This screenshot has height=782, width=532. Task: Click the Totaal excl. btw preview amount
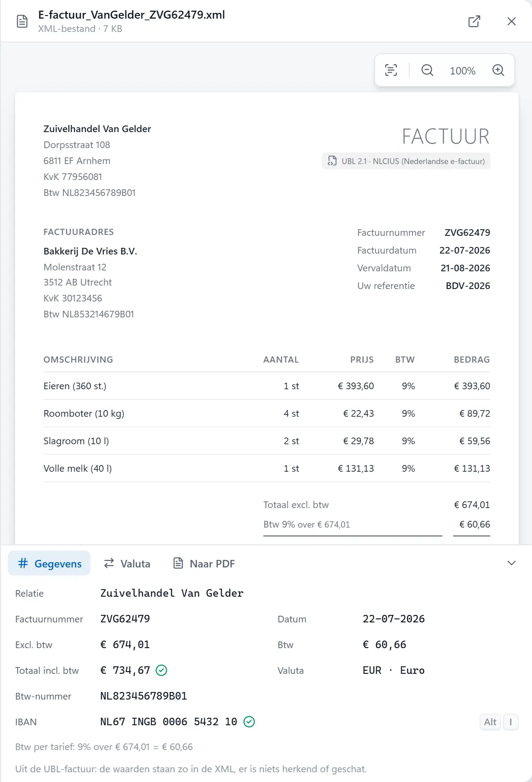pyautogui.click(x=472, y=505)
